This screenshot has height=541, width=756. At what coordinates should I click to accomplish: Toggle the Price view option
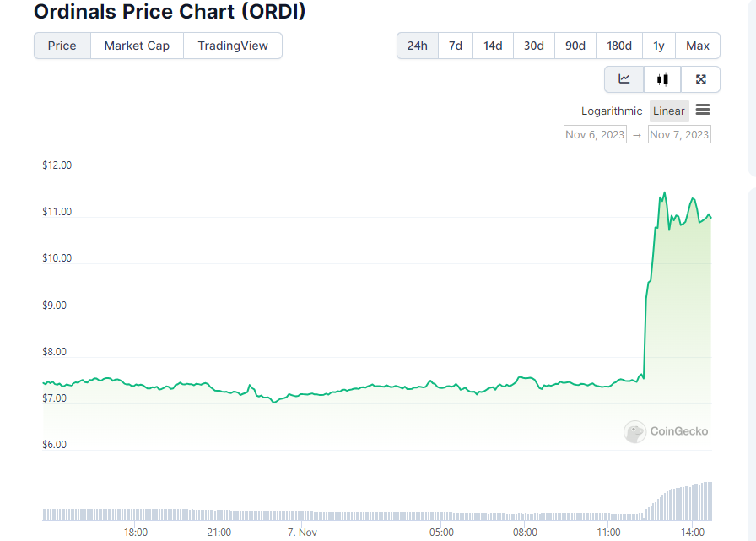point(62,46)
